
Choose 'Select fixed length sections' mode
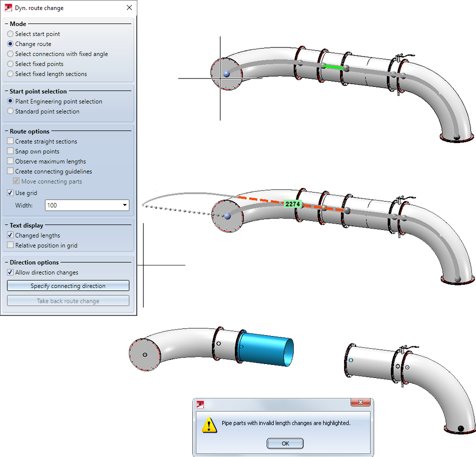coord(10,74)
